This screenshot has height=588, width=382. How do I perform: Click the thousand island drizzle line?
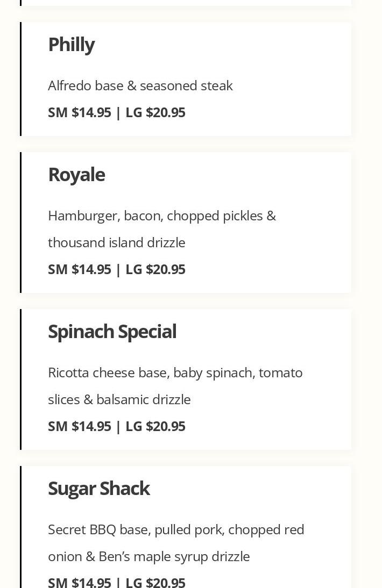[x=116, y=242]
